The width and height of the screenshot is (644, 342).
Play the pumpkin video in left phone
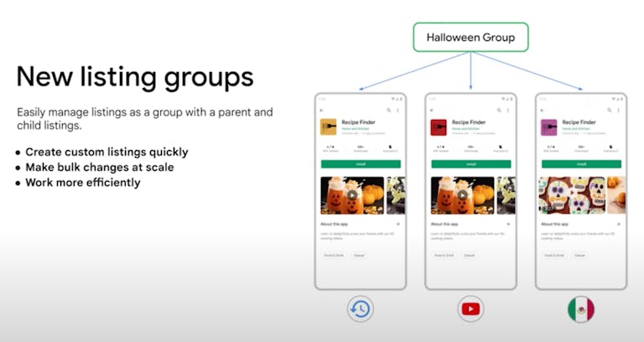[352, 195]
